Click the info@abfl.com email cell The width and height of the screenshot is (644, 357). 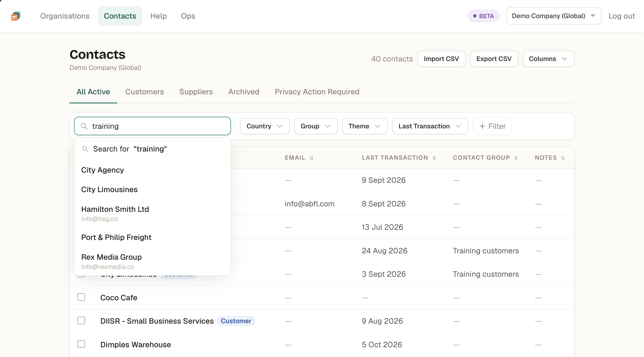click(x=310, y=204)
